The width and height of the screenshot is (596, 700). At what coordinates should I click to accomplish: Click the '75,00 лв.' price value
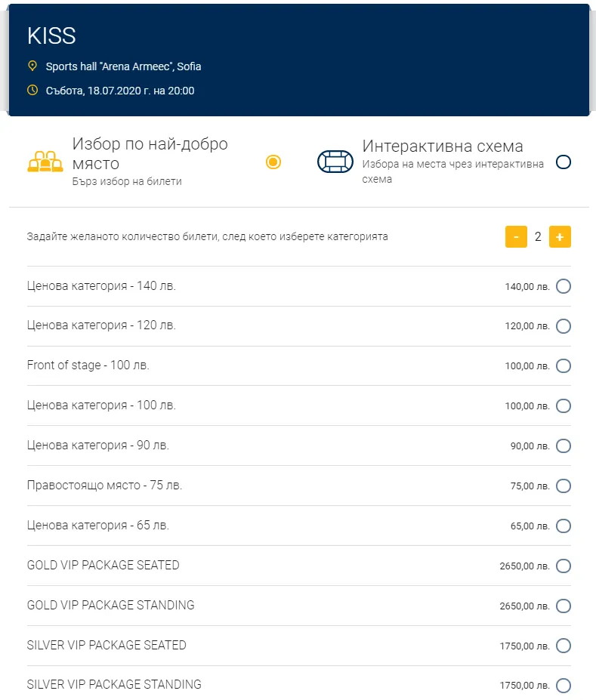tap(530, 486)
